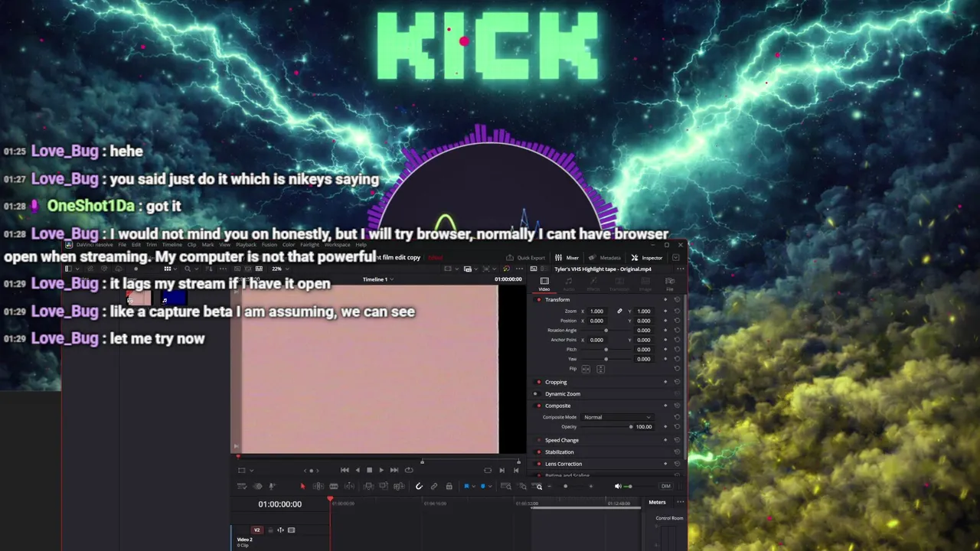Go to first frame transport button
Viewport: 980px width, 551px height.
(x=345, y=470)
